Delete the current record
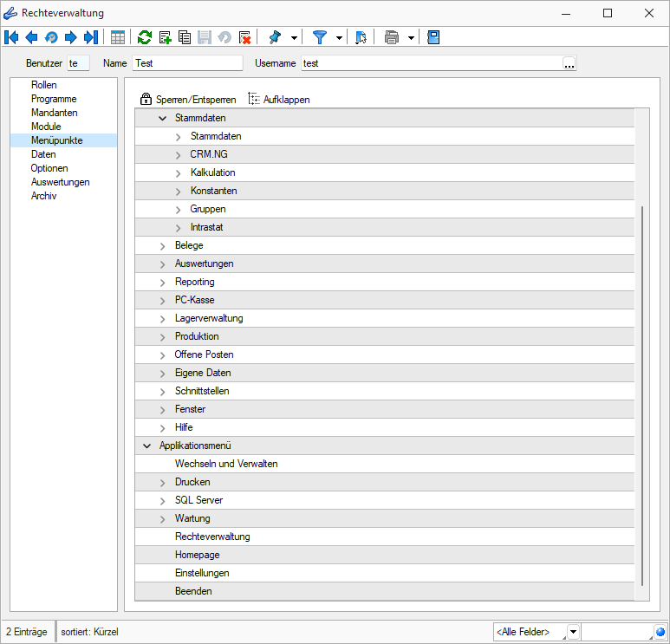The image size is (670, 644). [244, 37]
